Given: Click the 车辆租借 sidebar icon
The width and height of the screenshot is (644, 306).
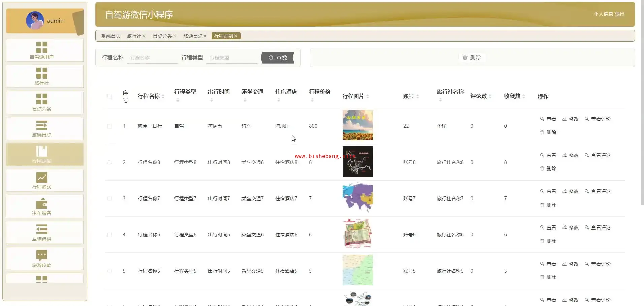Looking at the screenshot, I should point(42,229).
